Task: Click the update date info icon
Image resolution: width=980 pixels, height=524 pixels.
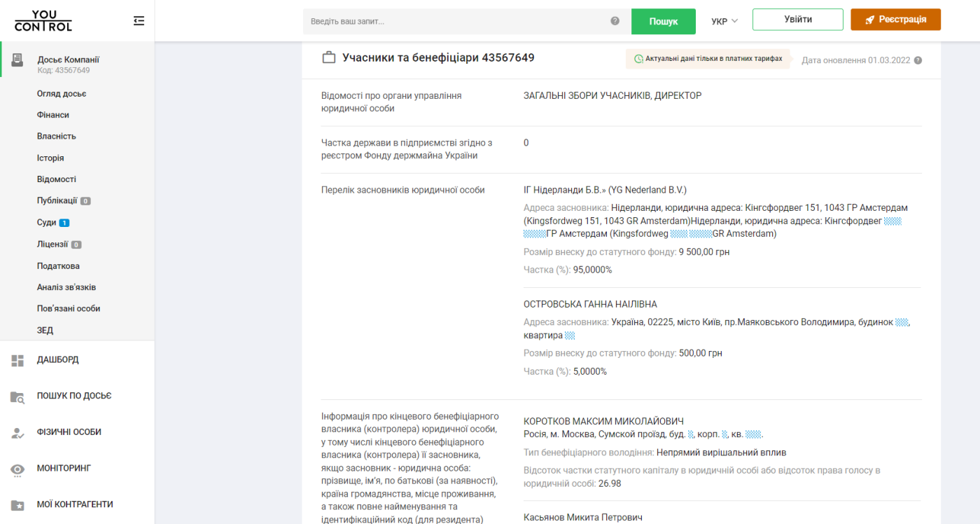Action: (918, 60)
